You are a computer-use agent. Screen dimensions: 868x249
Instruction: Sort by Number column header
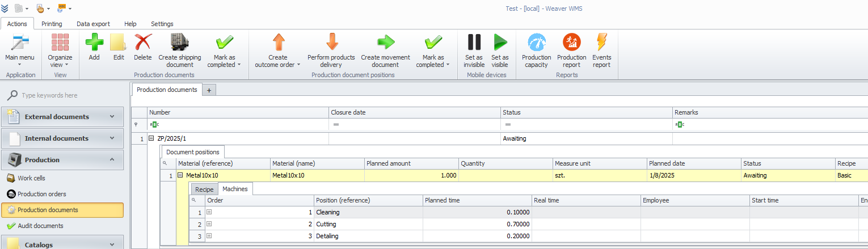tap(238, 112)
